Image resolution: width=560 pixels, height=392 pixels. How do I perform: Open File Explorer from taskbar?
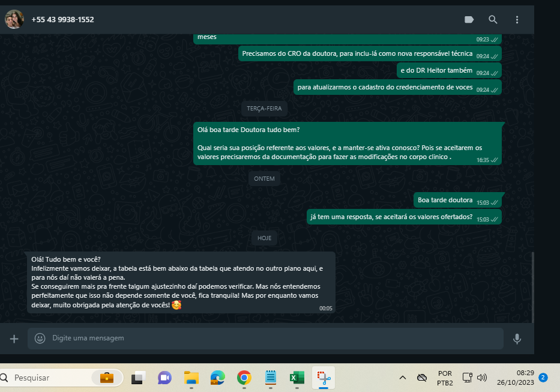coord(191,378)
